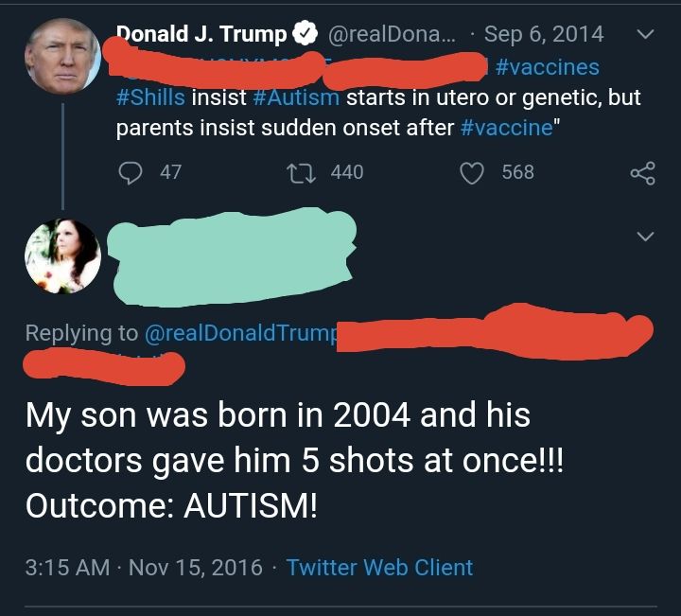Click @realDonaldTrump in the Replying to line
The height and width of the screenshot is (616, 681).
241,332
